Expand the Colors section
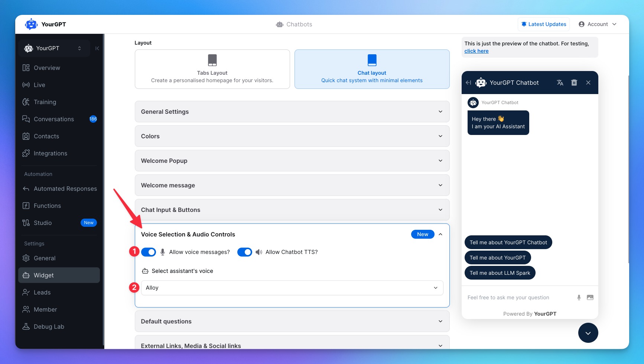Viewport: 644px width, 364px height. pyautogui.click(x=292, y=136)
